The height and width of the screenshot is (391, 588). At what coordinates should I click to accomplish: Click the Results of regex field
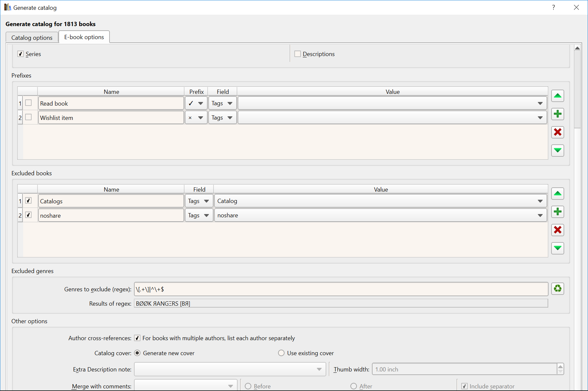tap(341, 303)
